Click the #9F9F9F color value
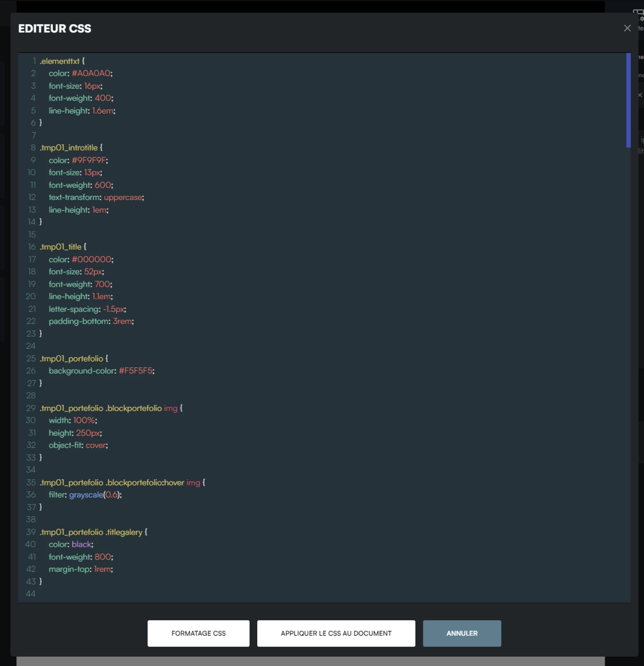The image size is (644, 666). 88,160
